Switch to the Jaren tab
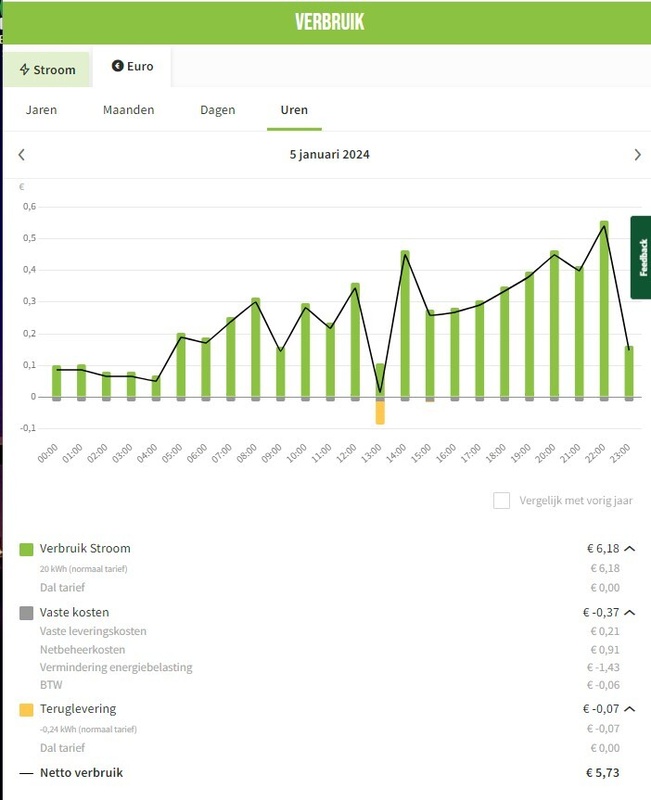 (41, 110)
